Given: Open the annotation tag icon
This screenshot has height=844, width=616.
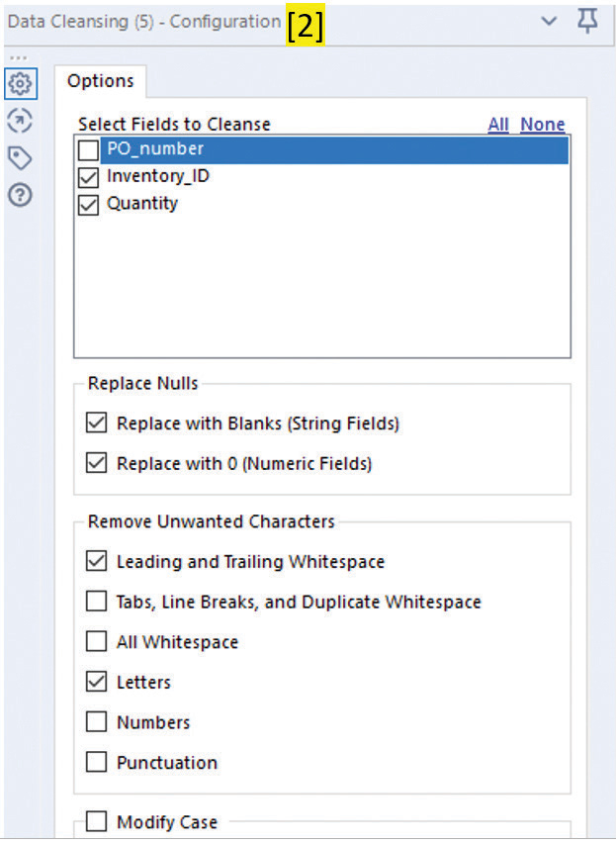Looking at the screenshot, I should tap(20, 157).
